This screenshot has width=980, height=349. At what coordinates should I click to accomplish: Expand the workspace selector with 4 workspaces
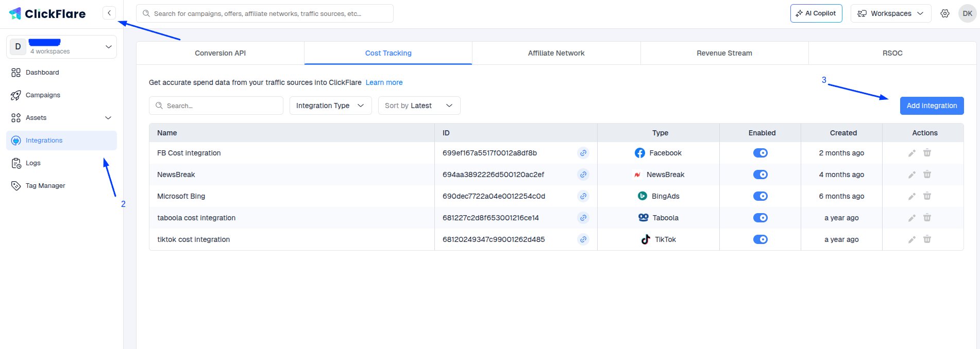click(61, 47)
